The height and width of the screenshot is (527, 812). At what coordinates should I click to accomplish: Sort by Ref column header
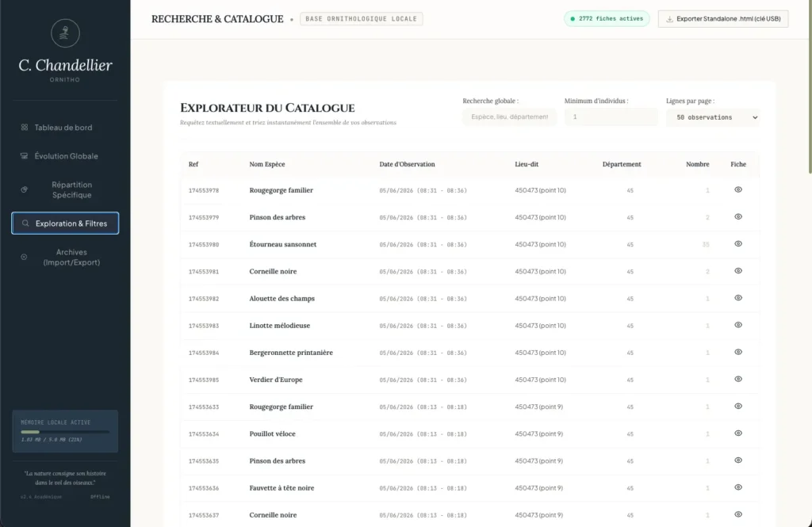193,164
